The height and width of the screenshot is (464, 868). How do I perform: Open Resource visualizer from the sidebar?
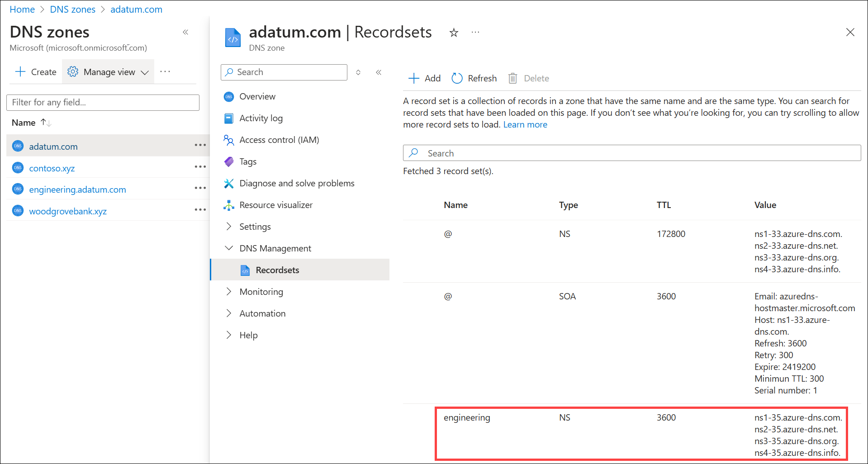coord(275,205)
